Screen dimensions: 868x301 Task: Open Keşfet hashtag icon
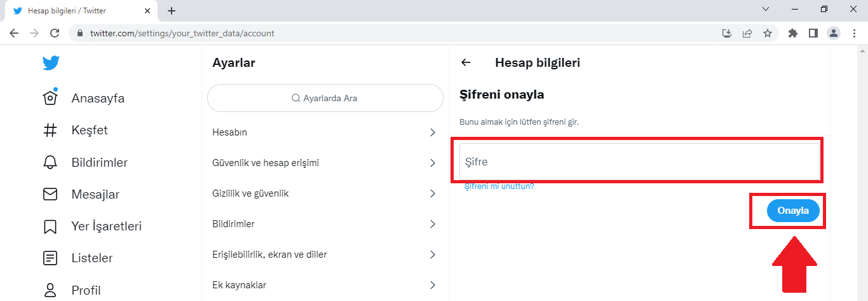click(50, 130)
